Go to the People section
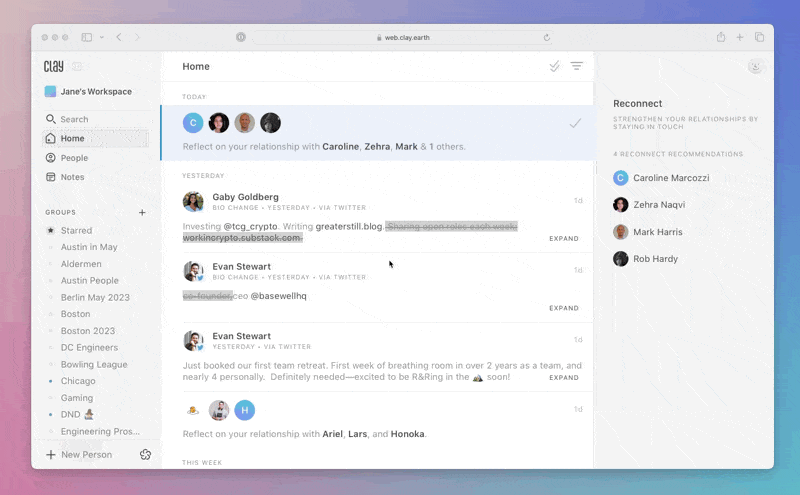The image size is (800, 495). 74,158
